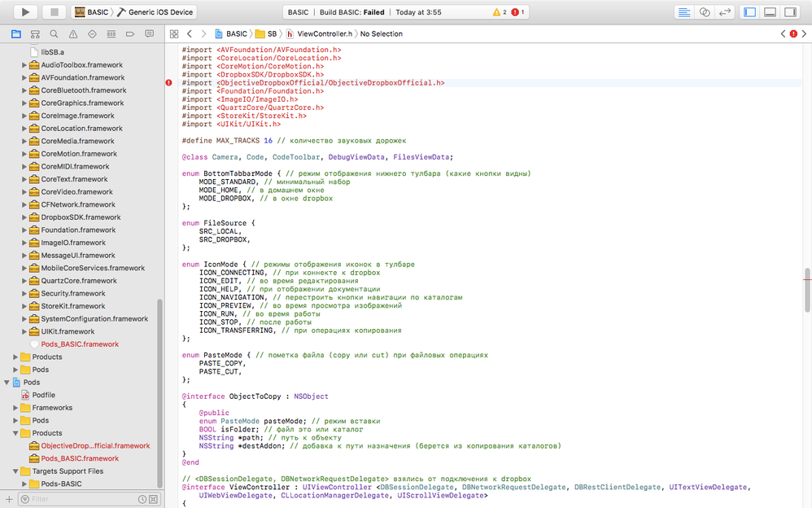Switch to the Find navigator magnifier icon
This screenshot has width=812, height=508.
click(x=54, y=34)
